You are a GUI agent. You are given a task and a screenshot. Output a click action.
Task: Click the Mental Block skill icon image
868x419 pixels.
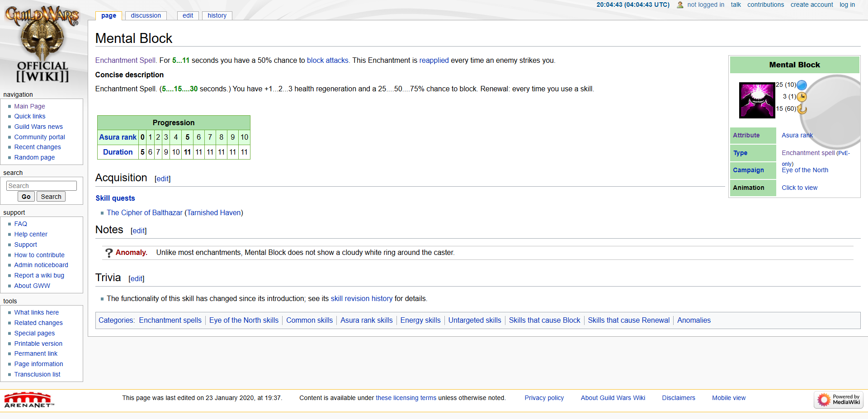757,100
